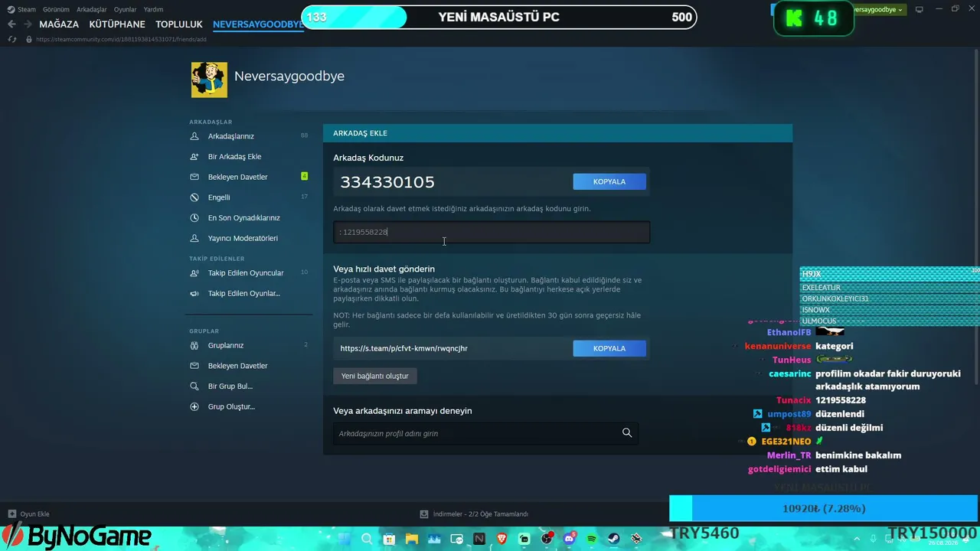Viewport: 980px width, 551px height.
Task: Click the https://s.team/p/cfvt-kmwn/rwqncjhr invite link text
Action: click(404, 348)
